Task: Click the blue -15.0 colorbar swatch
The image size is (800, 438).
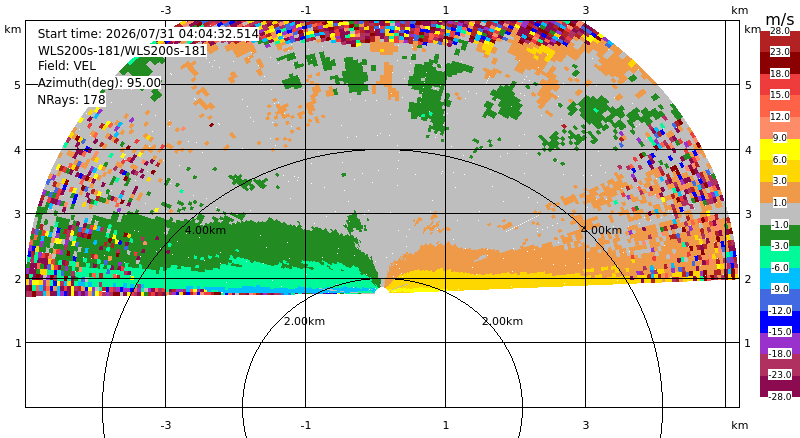Action: pyautogui.click(x=780, y=321)
